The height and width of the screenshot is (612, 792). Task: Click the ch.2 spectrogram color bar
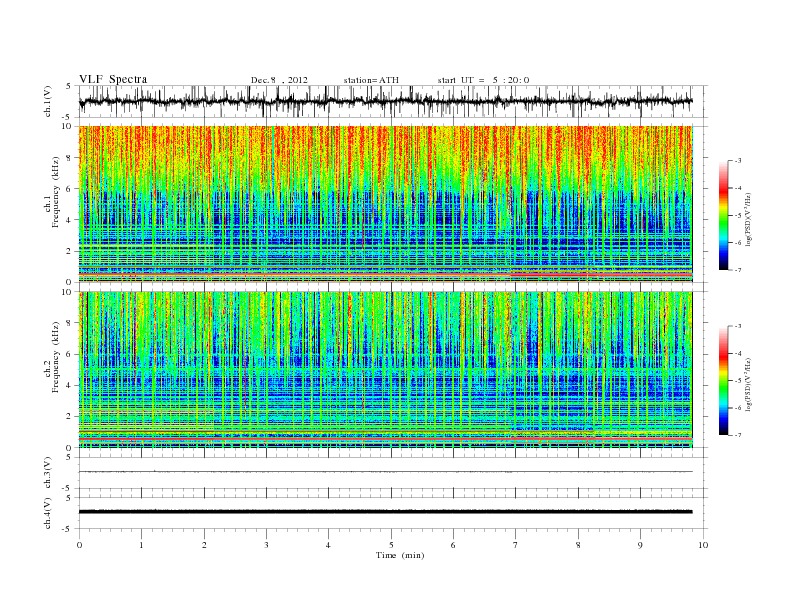[723, 381]
